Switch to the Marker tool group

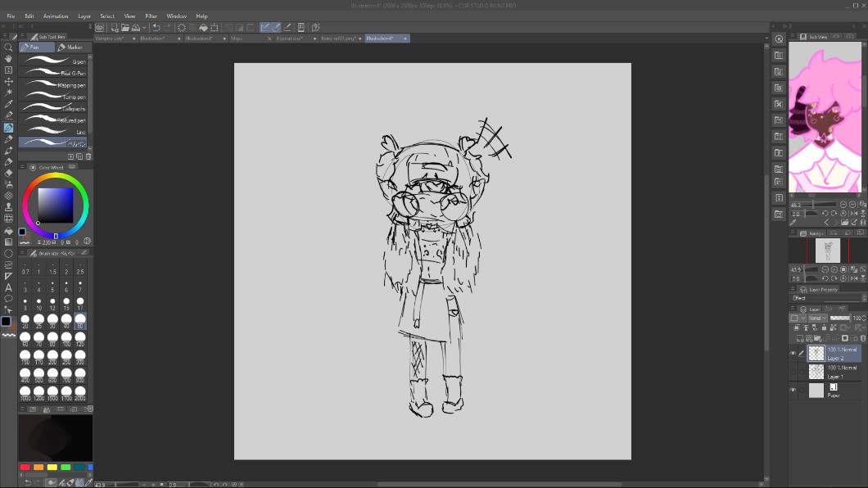click(x=72, y=47)
